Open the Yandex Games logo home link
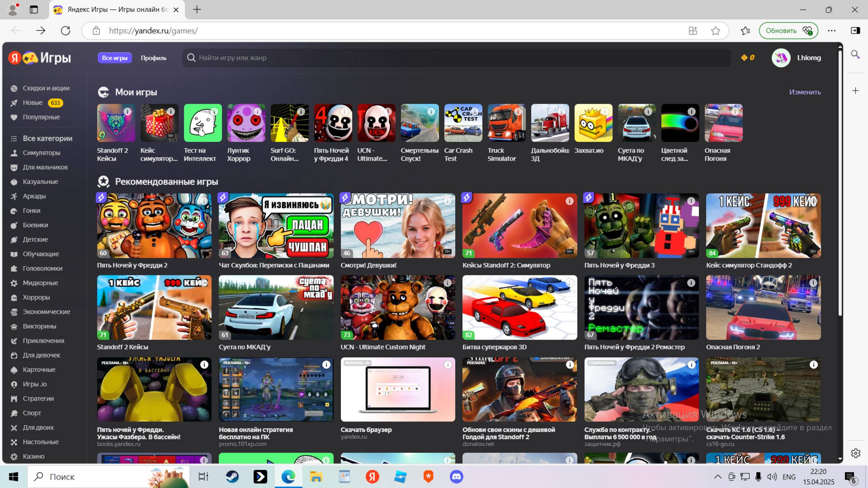Viewport: 868px width, 488px height. pyautogui.click(x=40, y=58)
